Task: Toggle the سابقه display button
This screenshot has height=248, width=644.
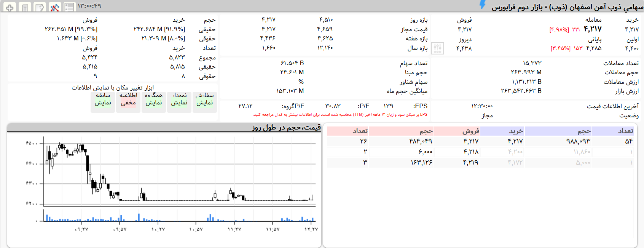Action: 103,101
